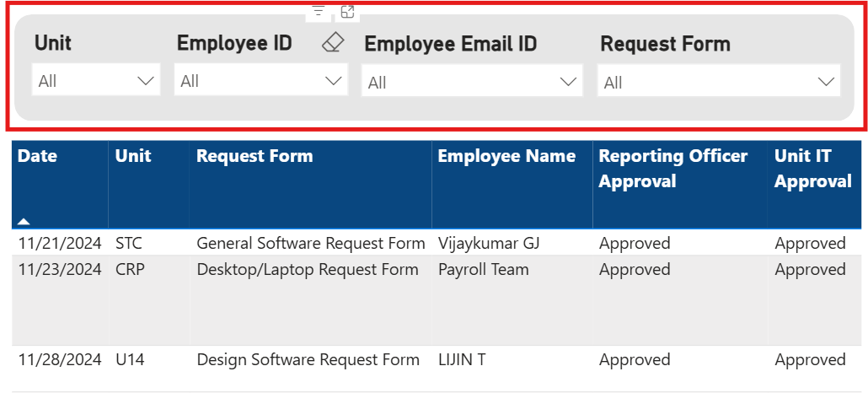Select the 11/21/2024 date cell
The image size is (868, 393).
pos(60,244)
